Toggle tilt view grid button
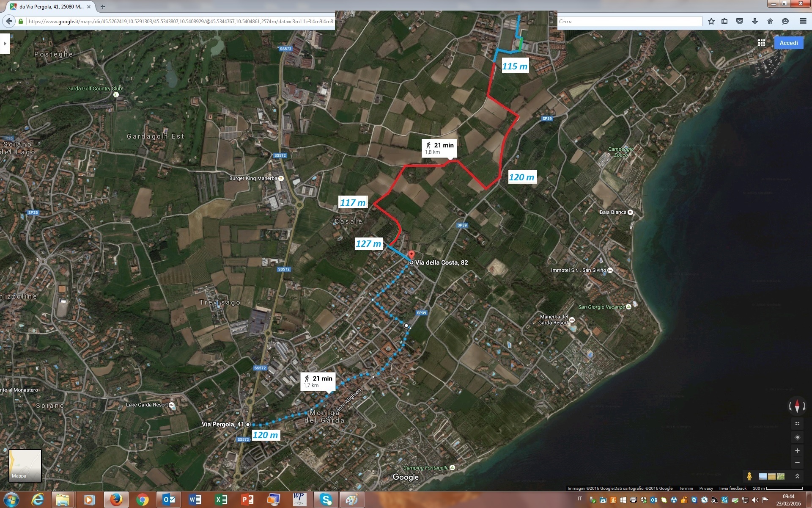The height and width of the screenshot is (508, 812). (x=797, y=424)
